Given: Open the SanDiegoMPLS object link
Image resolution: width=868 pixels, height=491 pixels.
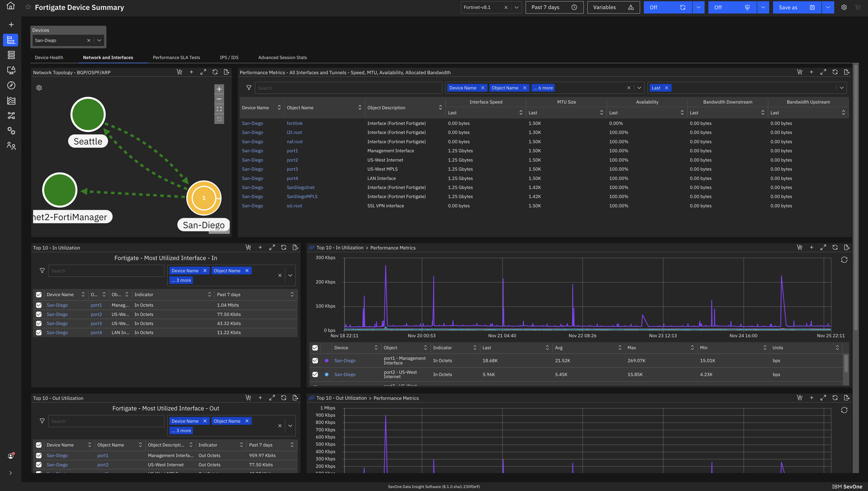Looking at the screenshot, I should click(x=302, y=197).
